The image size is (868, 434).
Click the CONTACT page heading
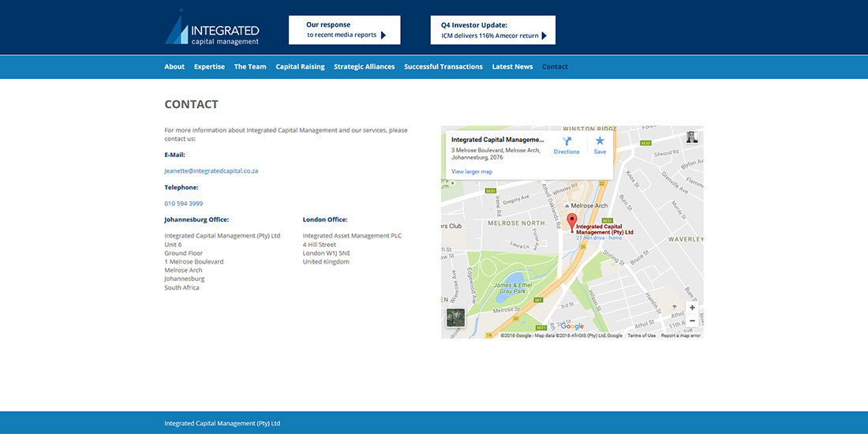click(x=192, y=105)
